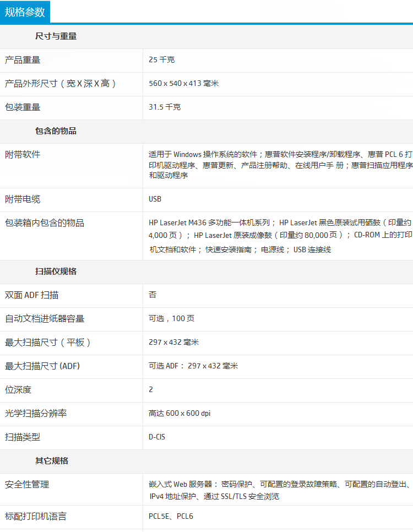This screenshot has width=413, height=532.
Task: Click the 标配打印机语言 label
Action: (x=36, y=517)
